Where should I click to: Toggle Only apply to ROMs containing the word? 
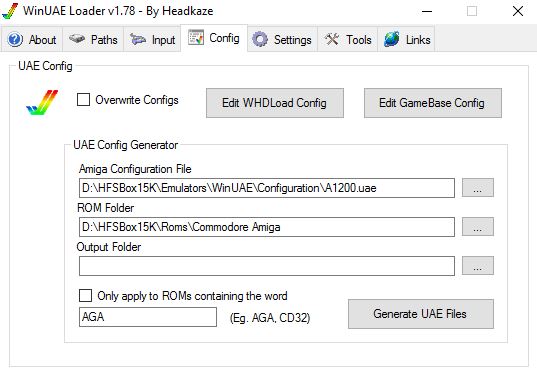pos(85,295)
